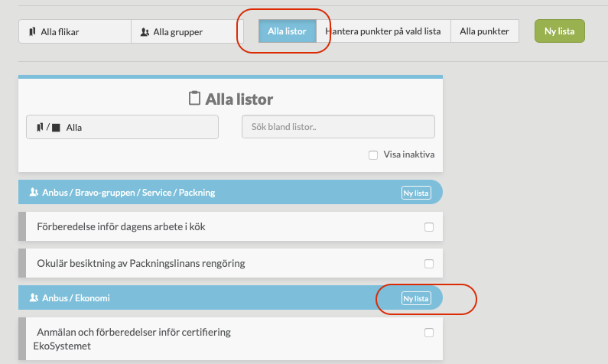The image size is (608, 364).
Task: Click the people icon in Alla grupper
Action: click(145, 32)
